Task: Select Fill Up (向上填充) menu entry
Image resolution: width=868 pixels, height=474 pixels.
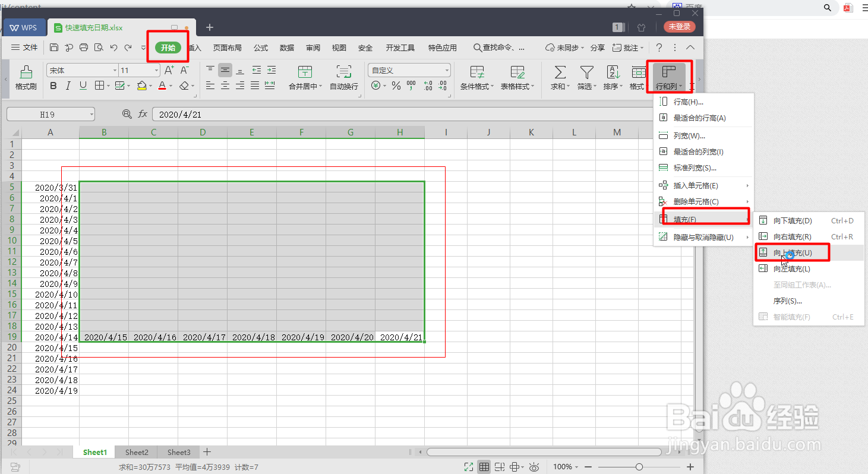Action: click(809, 253)
